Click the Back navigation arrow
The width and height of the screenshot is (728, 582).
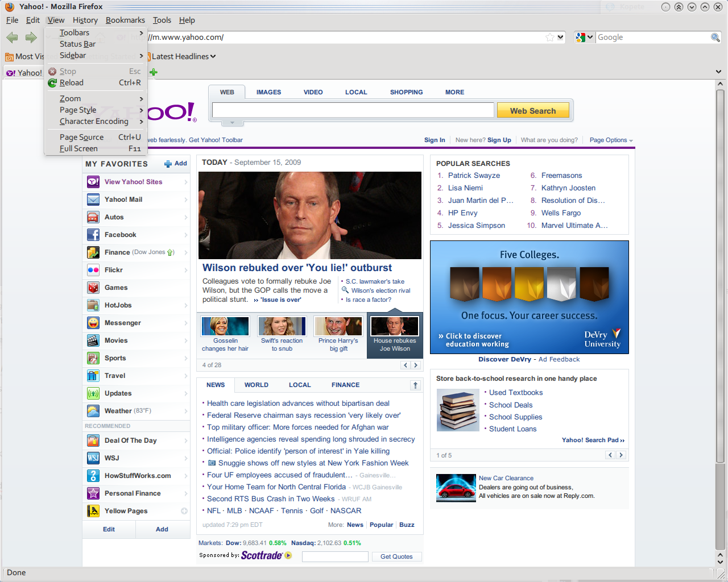pos(12,38)
